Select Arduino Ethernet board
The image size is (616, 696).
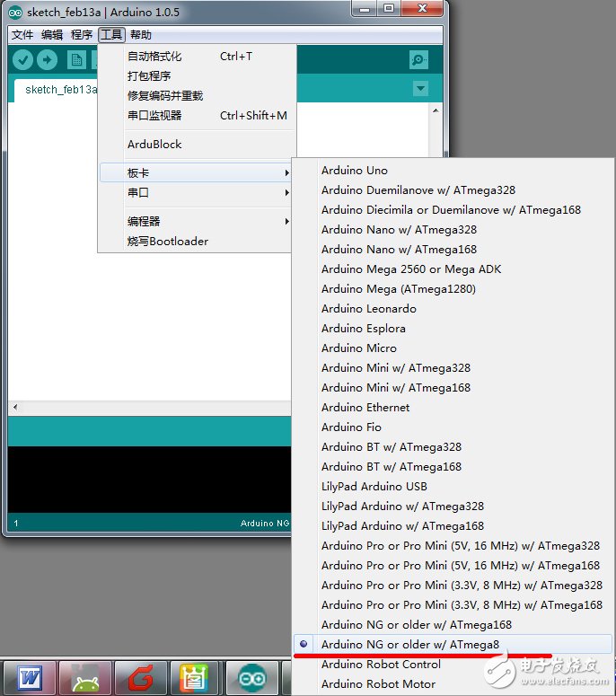[x=453, y=408]
